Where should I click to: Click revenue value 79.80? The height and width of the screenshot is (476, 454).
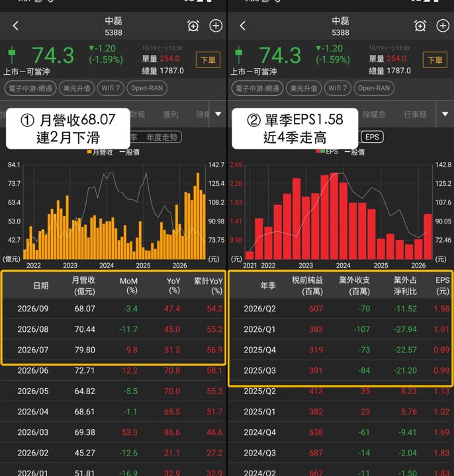point(85,350)
